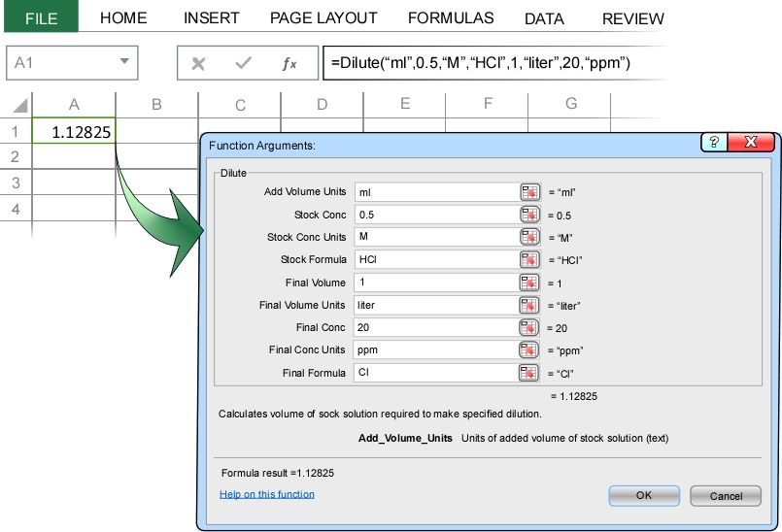Click the Final Conc Units field with ppm
This screenshot has width=782, height=532.
(436, 350)
